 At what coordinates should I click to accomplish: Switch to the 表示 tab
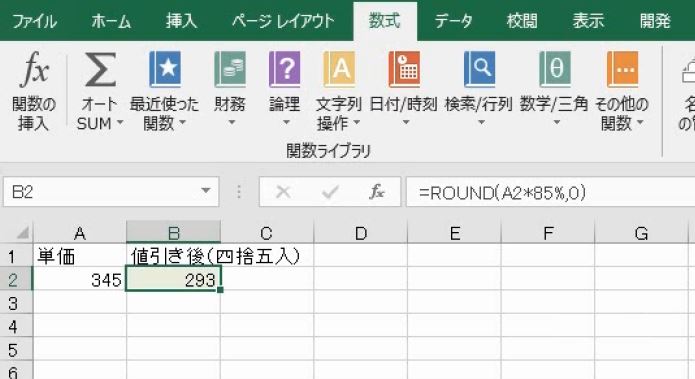(x=588, y=21)
